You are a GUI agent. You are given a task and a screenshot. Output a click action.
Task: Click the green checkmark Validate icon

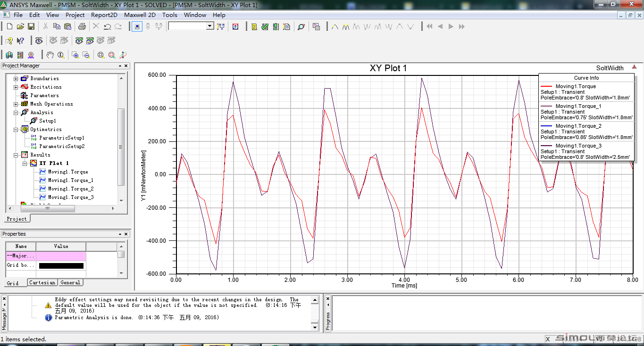(265, 26)
